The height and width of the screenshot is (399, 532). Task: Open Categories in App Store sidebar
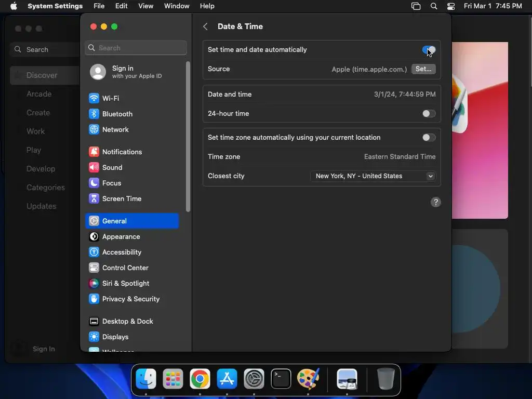(x=45, y=187)
